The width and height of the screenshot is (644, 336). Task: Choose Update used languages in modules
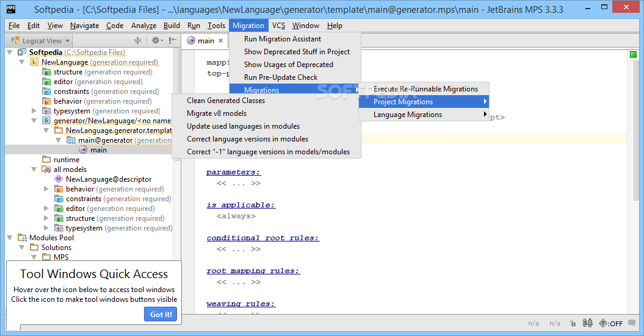click(266, 126)
